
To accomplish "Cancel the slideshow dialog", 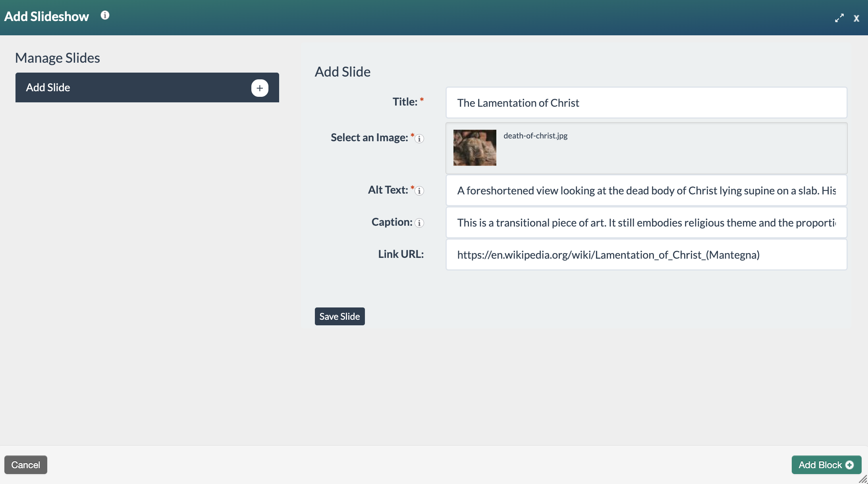I will [x=26, y=465].
